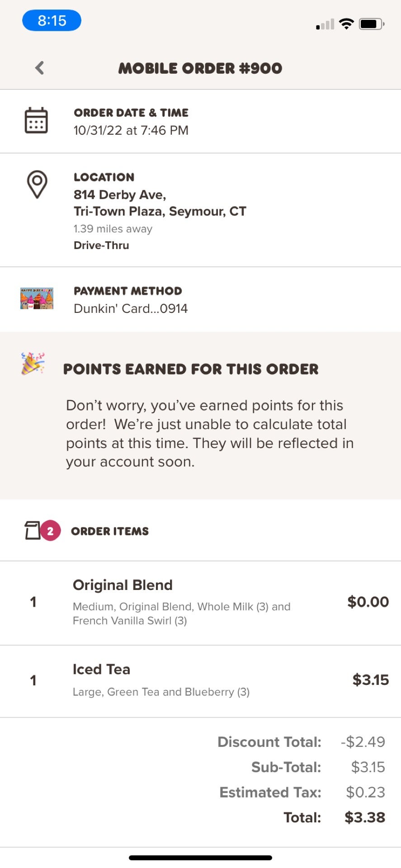Tap the Dunkin' birthday card thumbnail
Image resolution: width=401 pixels, height=868 pixels.
37,298
